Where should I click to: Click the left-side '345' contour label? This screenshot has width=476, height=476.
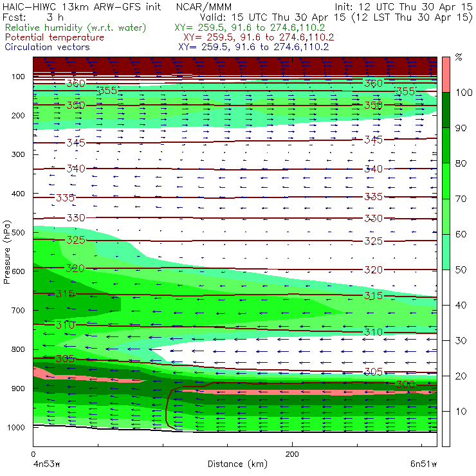click(76, 143)
